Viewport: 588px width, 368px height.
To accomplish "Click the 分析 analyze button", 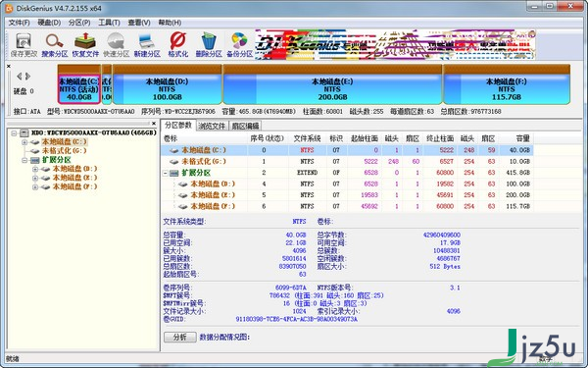I will coord(180,337).
